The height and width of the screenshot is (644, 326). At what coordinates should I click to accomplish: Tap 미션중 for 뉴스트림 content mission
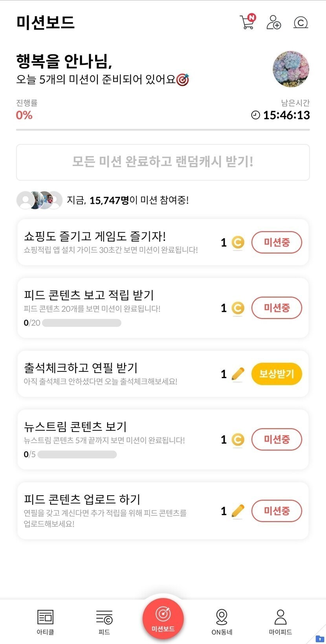tap(277, 439)
